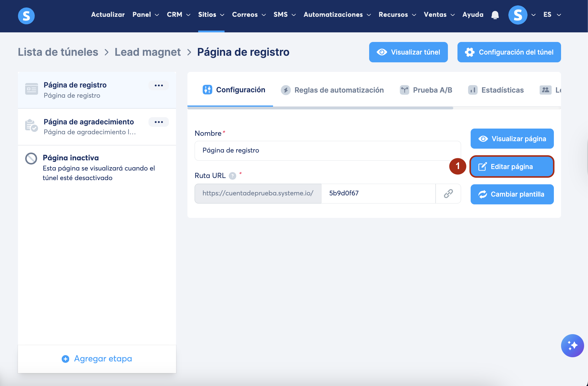Click the Editar página button

click(512, 167)
